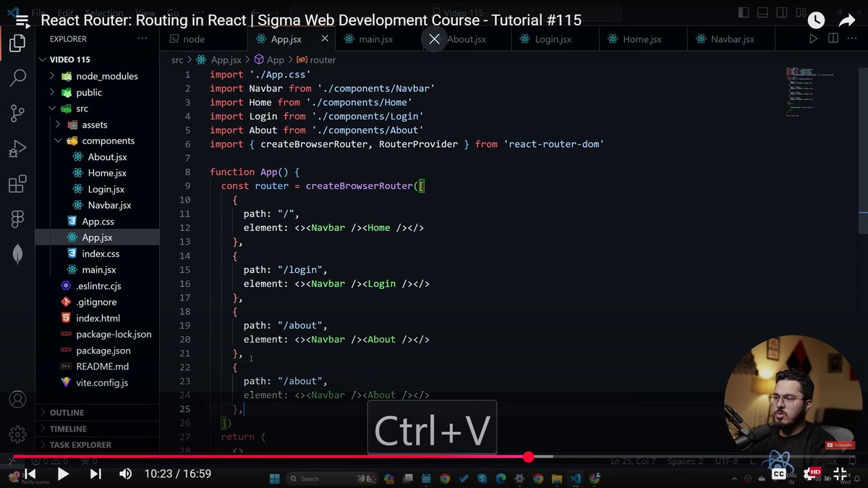
Task: Click the router breadcrumb symbol
Action: pos(316,60)
